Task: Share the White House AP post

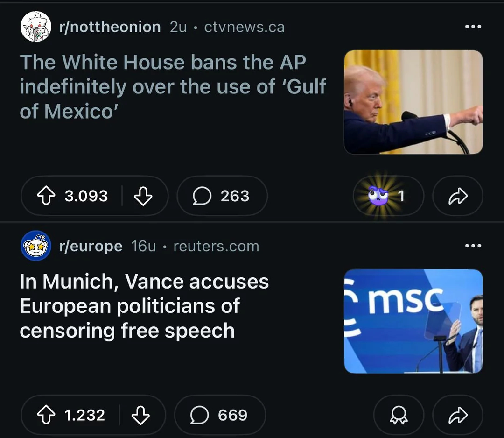Action: 457,196
